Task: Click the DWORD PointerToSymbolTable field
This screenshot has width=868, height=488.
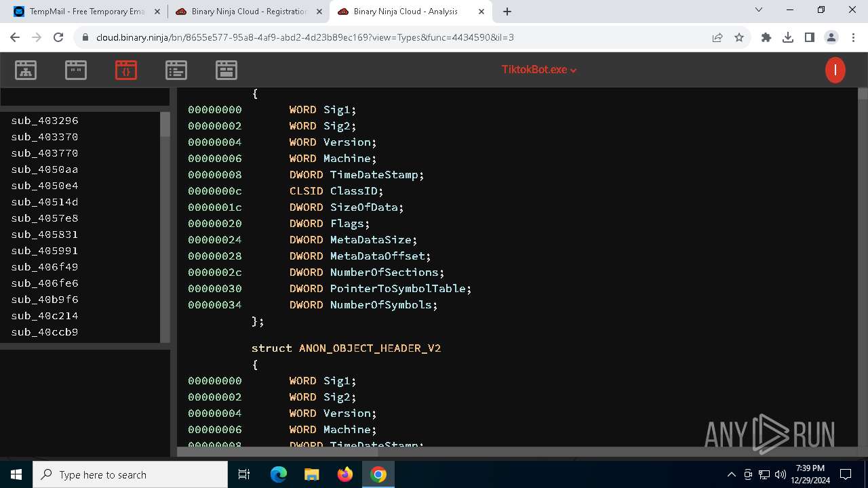Action: (x=380, y=289)
